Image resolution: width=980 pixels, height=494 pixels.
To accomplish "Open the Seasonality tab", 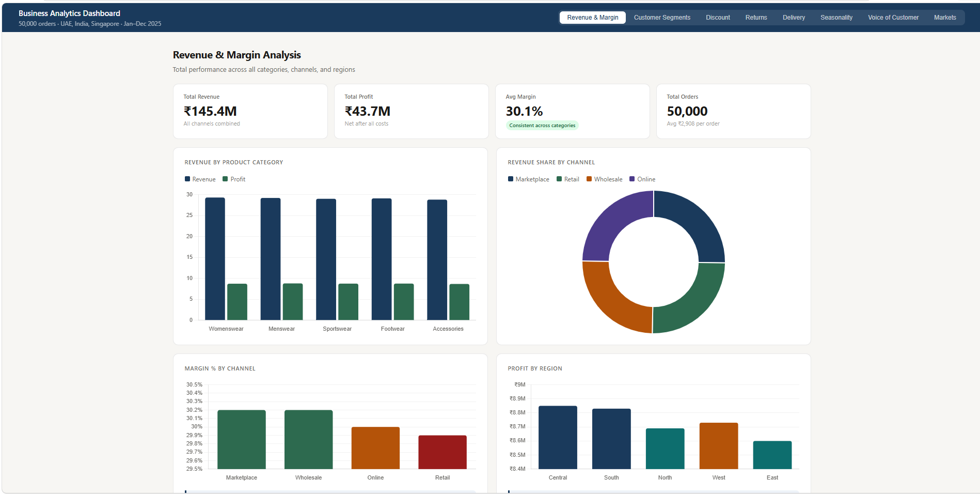I will click(836, 18).
